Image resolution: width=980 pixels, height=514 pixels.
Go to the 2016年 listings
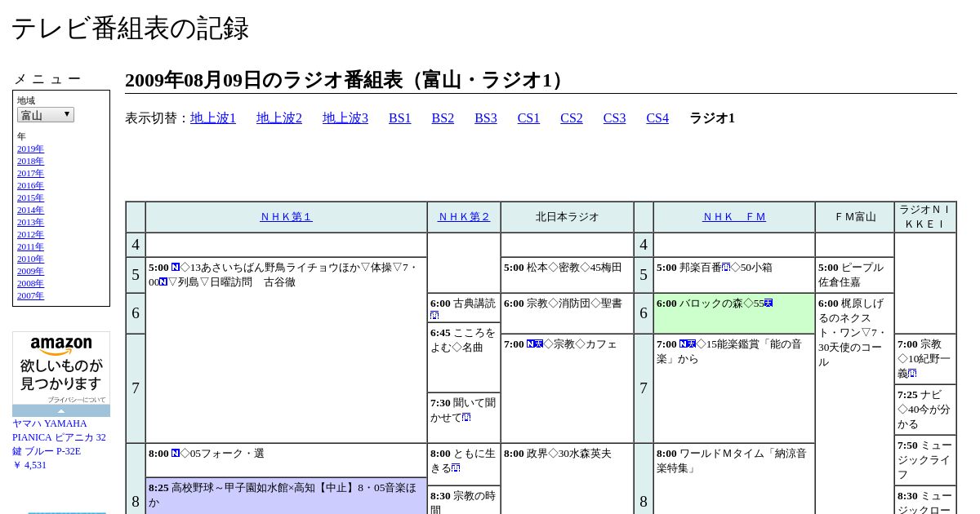pos(30,185)
